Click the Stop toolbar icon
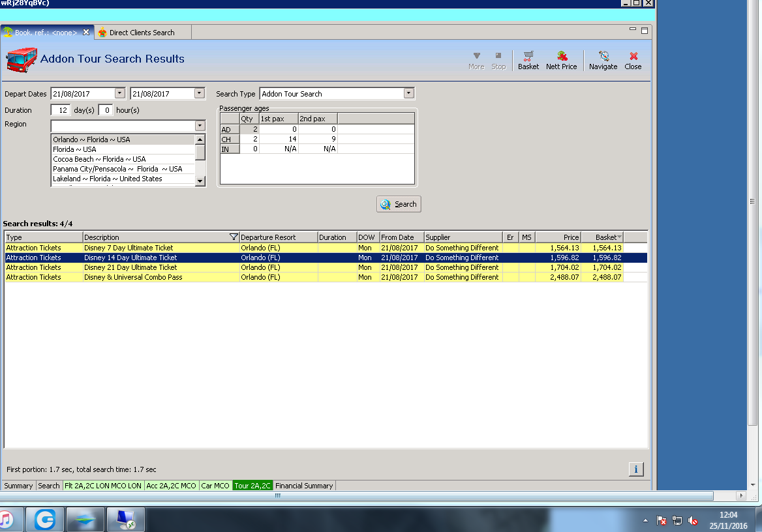 (498, 60)
